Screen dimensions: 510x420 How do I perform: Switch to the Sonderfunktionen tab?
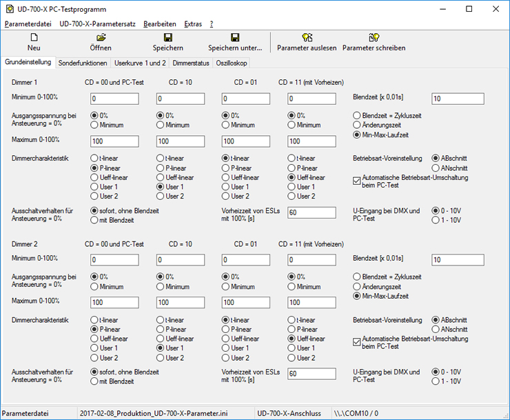pyautogui.click(x=83, y=63)
